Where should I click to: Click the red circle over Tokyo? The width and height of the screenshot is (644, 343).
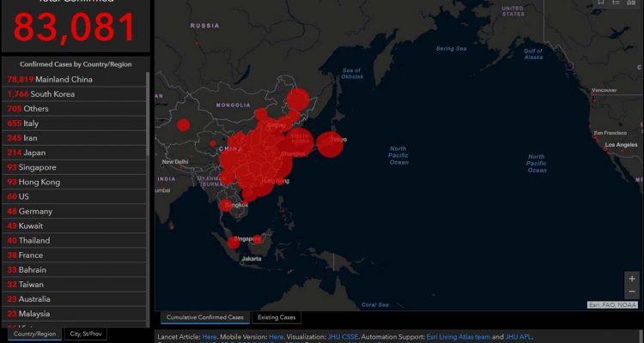(330, 144)
